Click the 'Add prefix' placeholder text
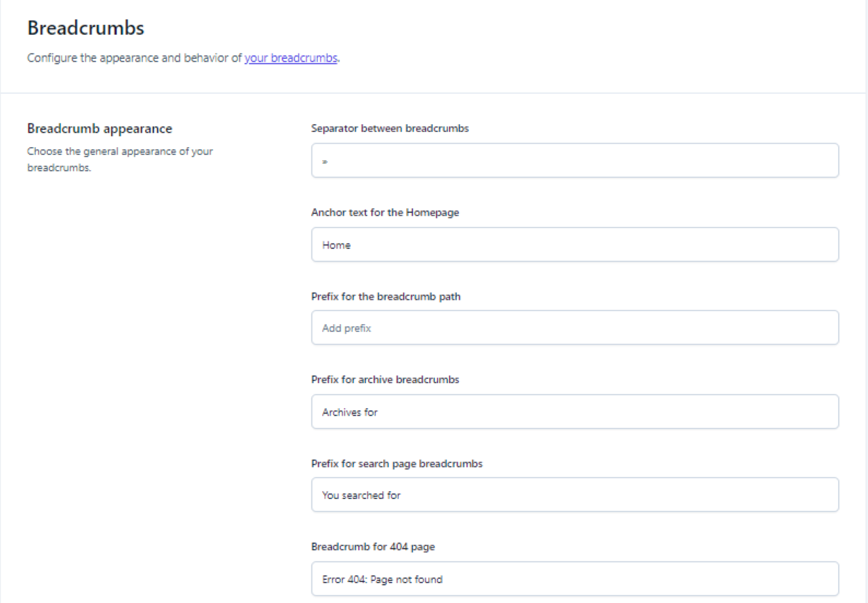 click(x=347, y=328)
